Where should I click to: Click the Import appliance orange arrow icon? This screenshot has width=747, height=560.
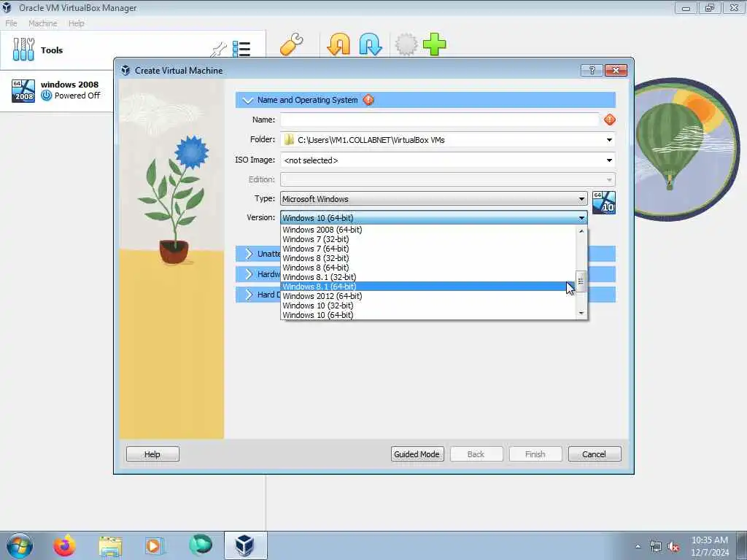click(x=338, y=44)
